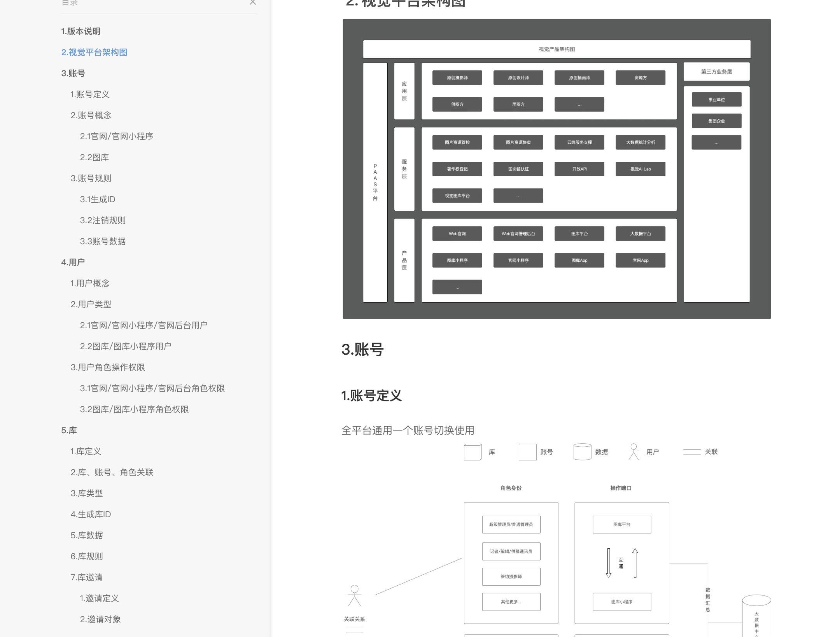This screenshot has height=637, width=840.
Task: Click the 大数据平台 block
Action: click(640, 234)
